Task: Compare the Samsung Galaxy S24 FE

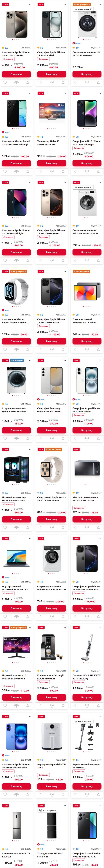Action: tap(52, 438)
